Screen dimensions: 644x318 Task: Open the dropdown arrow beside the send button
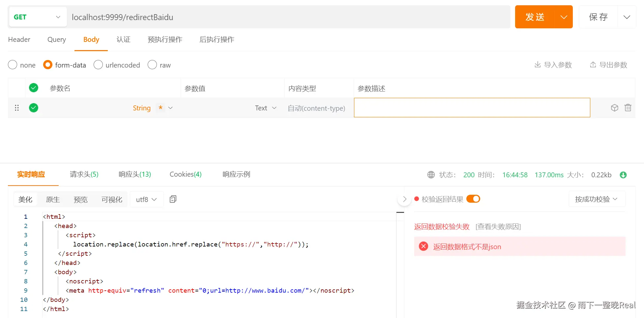click(x=564, y=17)
